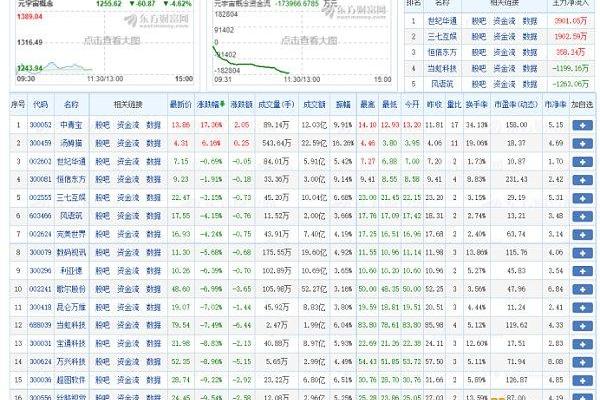Open 股吧 link for 汤姆猫

(102, 144)
